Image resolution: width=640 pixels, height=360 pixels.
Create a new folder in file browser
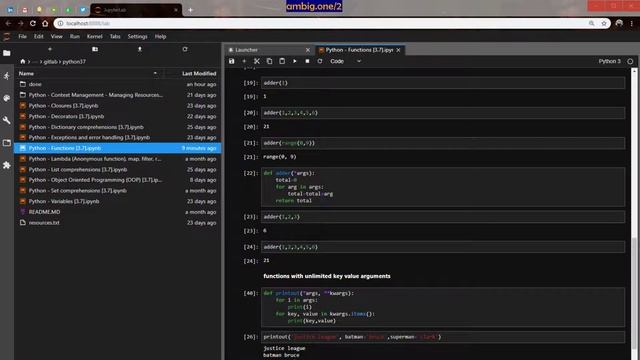[x=95, y=49]
